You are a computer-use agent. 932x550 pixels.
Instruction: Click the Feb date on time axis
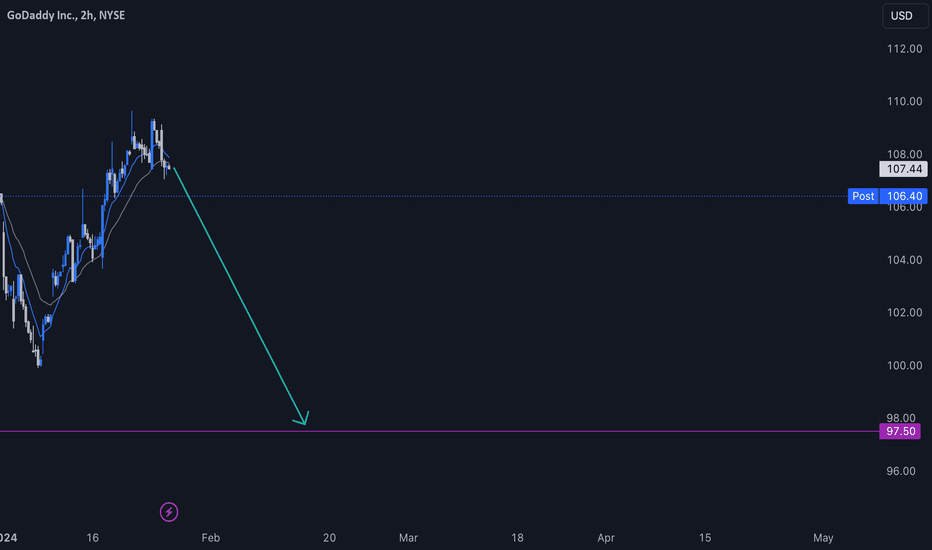(210, 538)
